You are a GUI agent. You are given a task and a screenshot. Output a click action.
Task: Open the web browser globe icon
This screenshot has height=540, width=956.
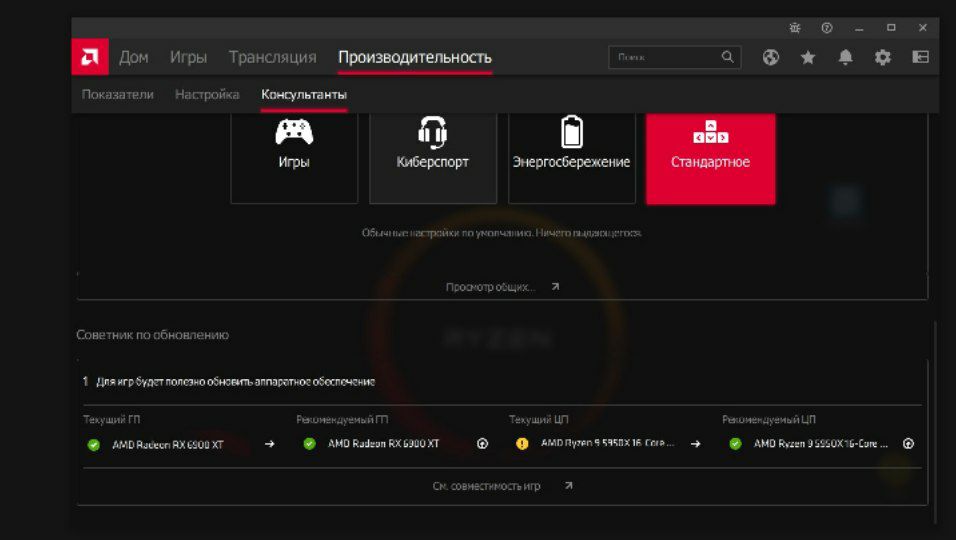click(x=771, y=57)
